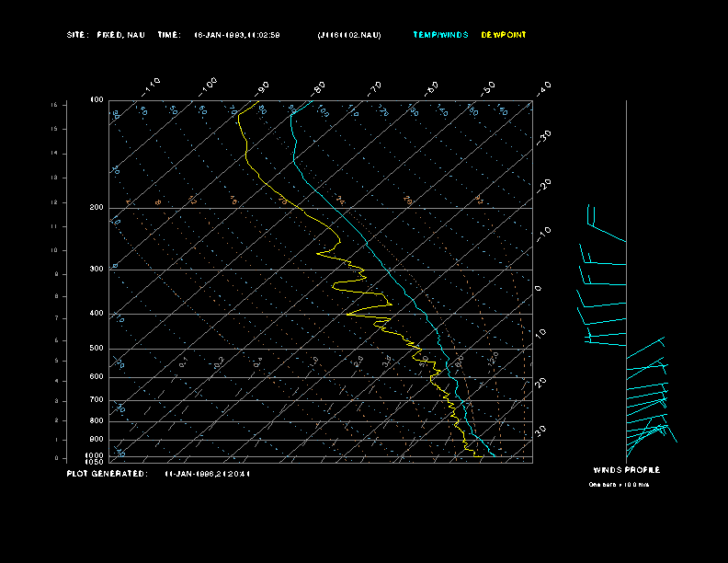Screen dimensions: 728x563
Task: Select the (J1161102.NAU) file name label
Action: click(348, 35)
